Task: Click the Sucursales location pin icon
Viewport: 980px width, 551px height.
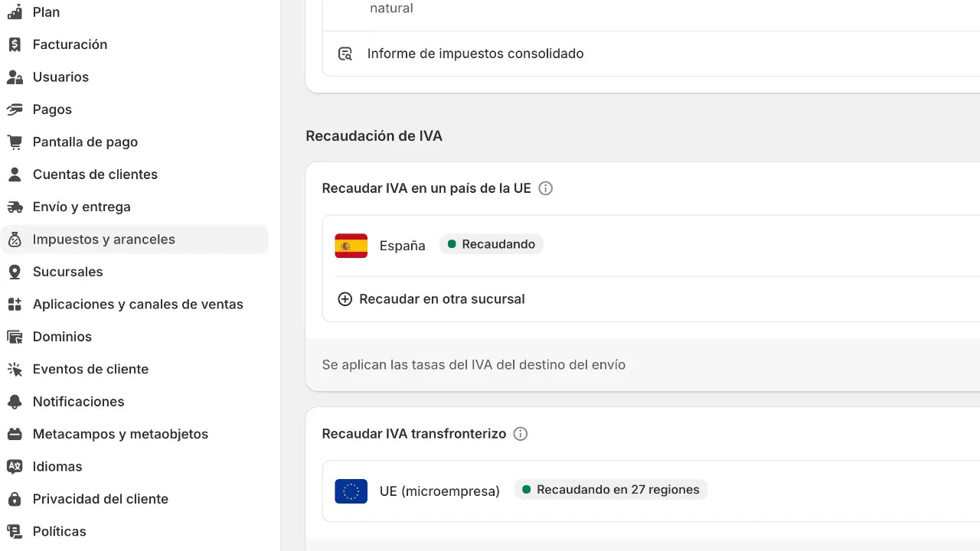Action: (x=14, y=272)
